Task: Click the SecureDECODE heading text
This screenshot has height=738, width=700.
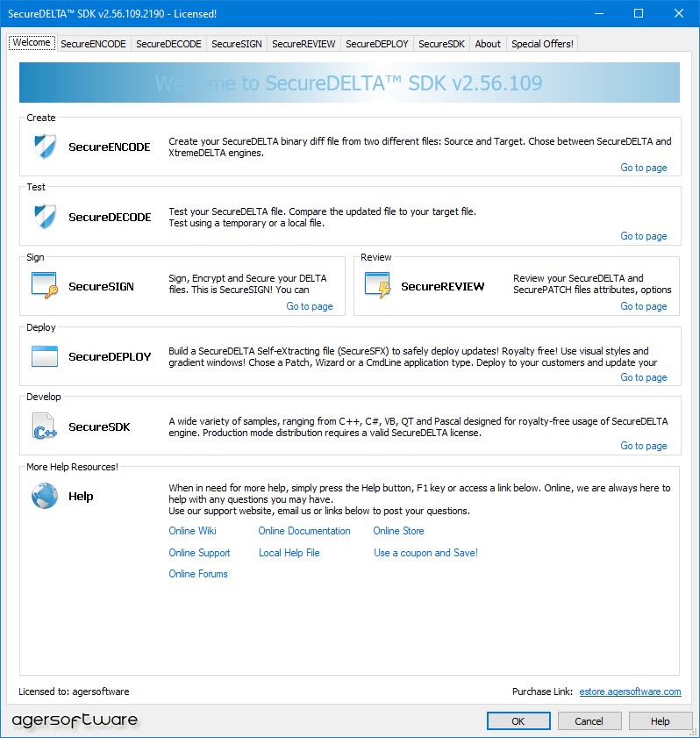Action: pos(110,217)
